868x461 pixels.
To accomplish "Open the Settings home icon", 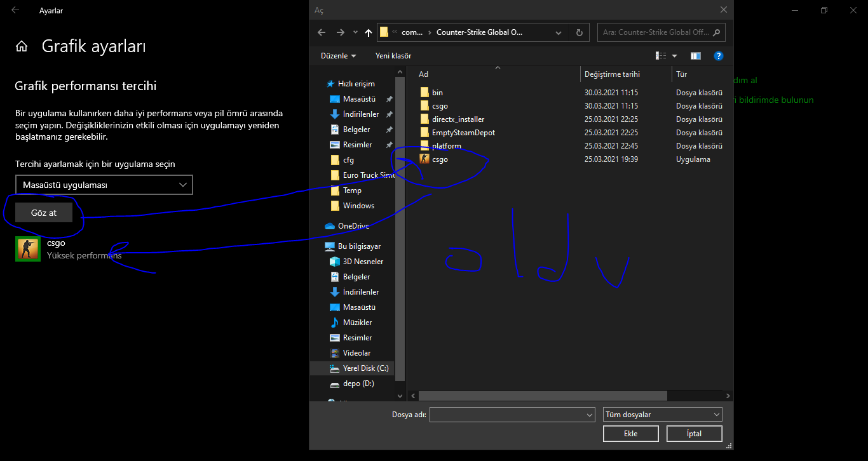I will [x=22, y=46].
